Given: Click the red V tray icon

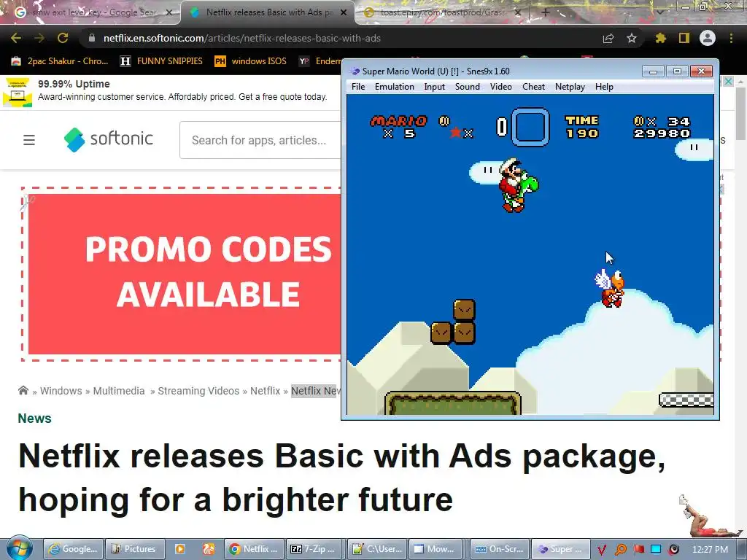Looking at the screenshot, I should coord(602,550).
